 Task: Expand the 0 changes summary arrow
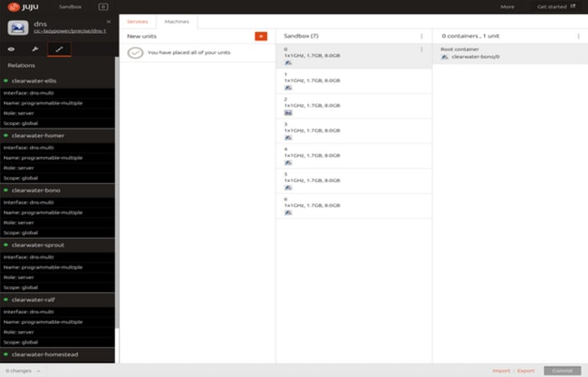(x=38, y=371)
